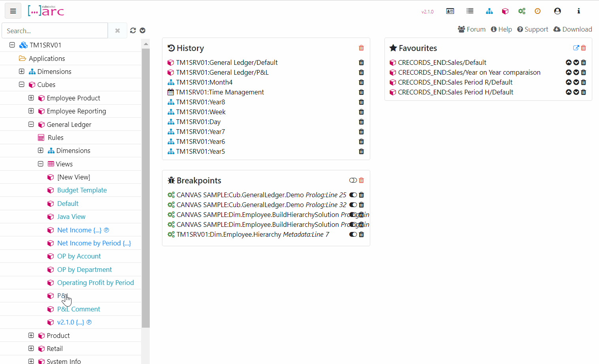Disable the Dim.Employee.Hierarchy Metadata breakpoint
This screenshot has width=599, height=364.
tap(353, 234)
